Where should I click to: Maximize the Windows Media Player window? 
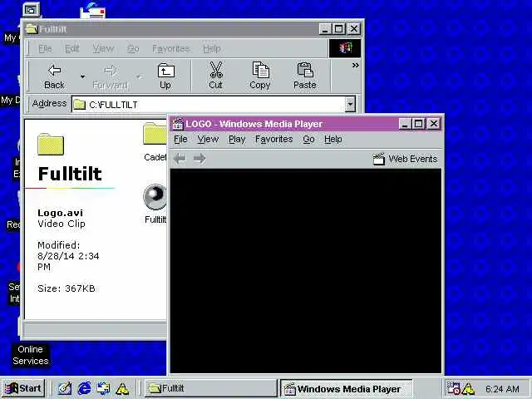point(418,124)
